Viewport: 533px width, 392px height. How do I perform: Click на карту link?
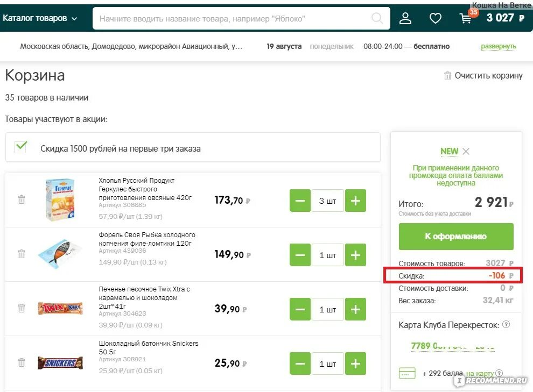pos(480,373)
